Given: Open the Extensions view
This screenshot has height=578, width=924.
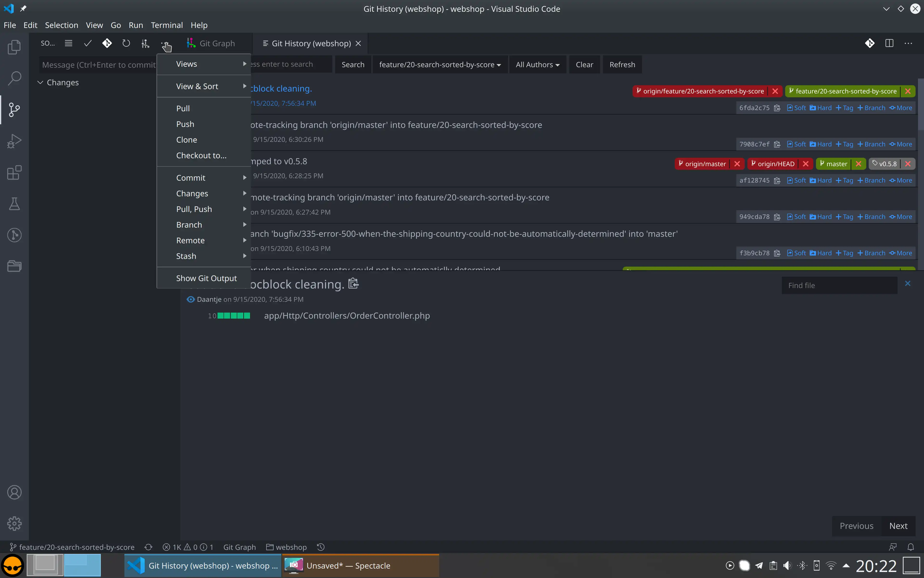Looking at the screenshot, I should 14,172.
